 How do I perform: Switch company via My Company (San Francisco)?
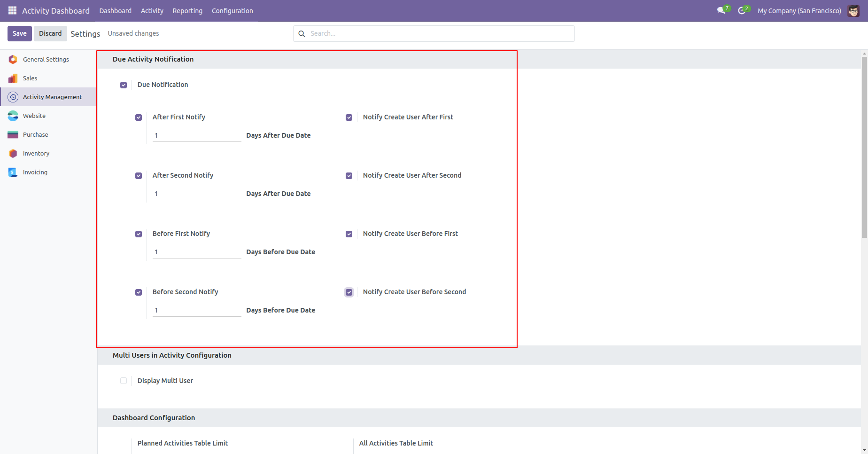tap(799, 11)
